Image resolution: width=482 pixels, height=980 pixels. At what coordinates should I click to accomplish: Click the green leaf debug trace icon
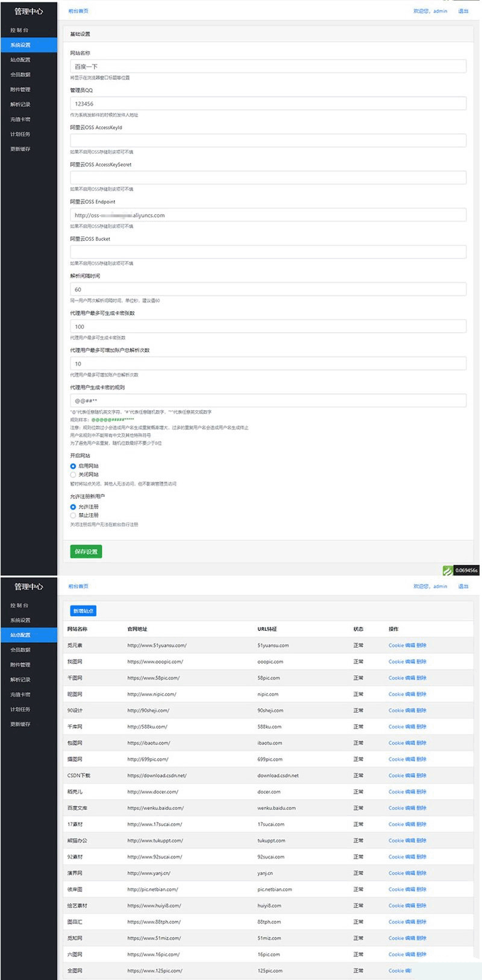pyautogui.click(x=447, y=571)
